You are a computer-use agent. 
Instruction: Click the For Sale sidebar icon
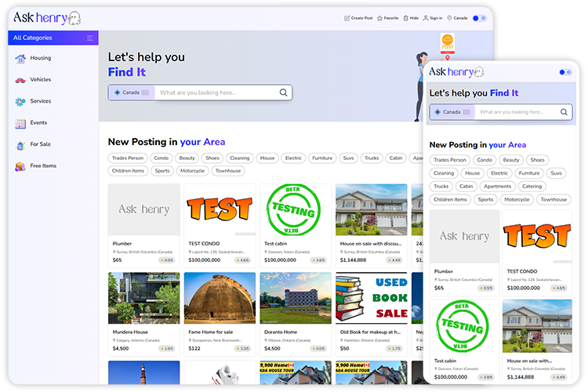point(20,145)
